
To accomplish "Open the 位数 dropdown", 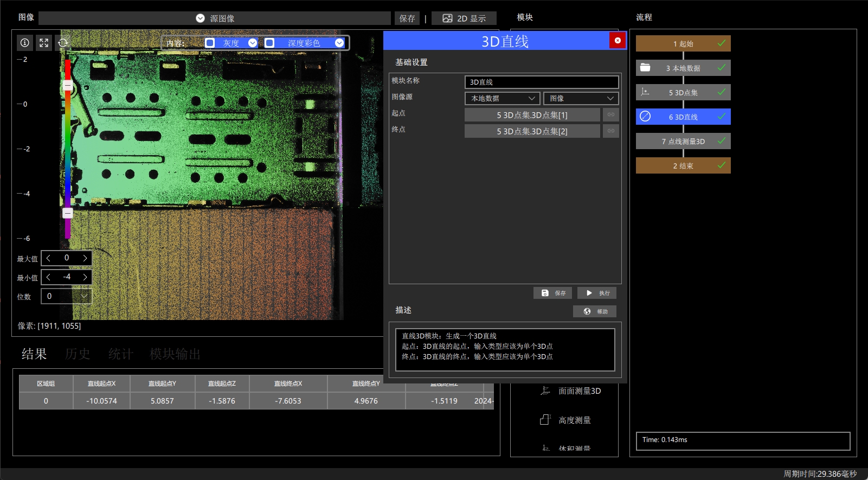I will point(67,296).
